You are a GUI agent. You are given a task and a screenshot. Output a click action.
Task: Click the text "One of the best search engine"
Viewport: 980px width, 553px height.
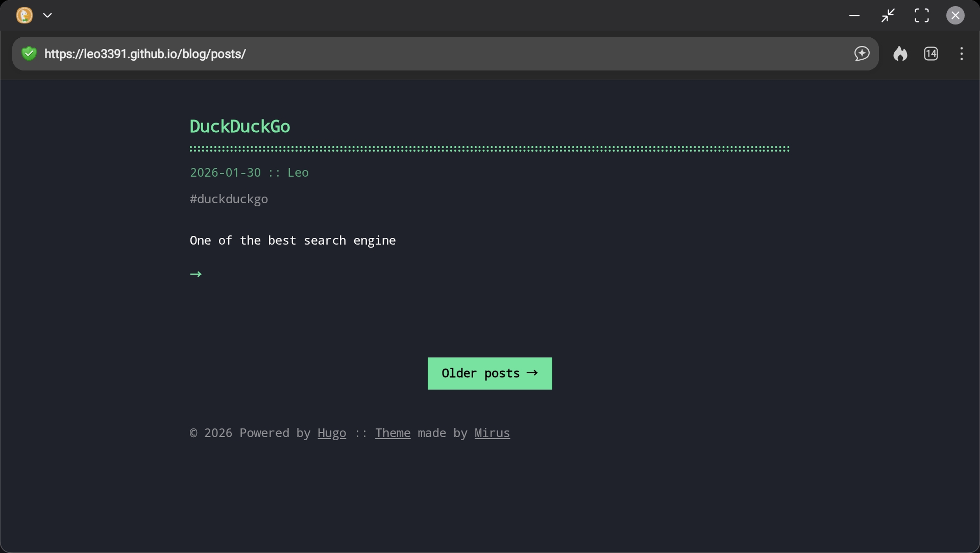pyautogui.click(x=293, y=241)
